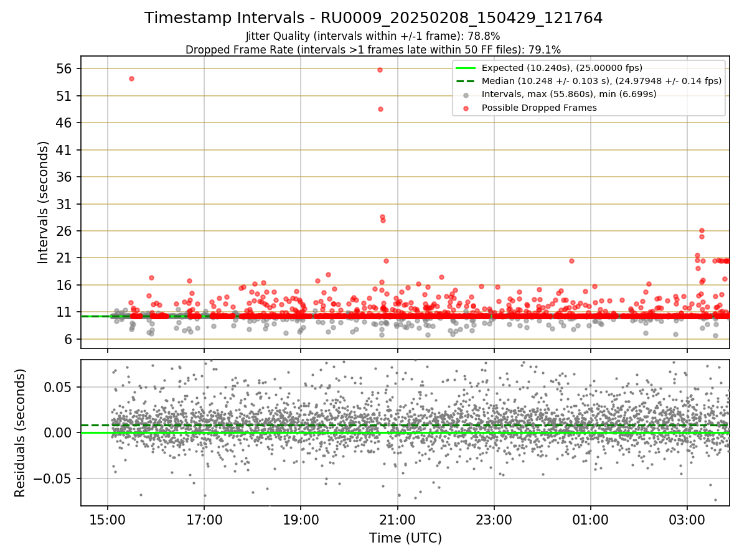The height and width of the screenshot is (560, 747).
Task: Click the 'Possible Dropped Frames' legend entry
Action: click(539, 108)
